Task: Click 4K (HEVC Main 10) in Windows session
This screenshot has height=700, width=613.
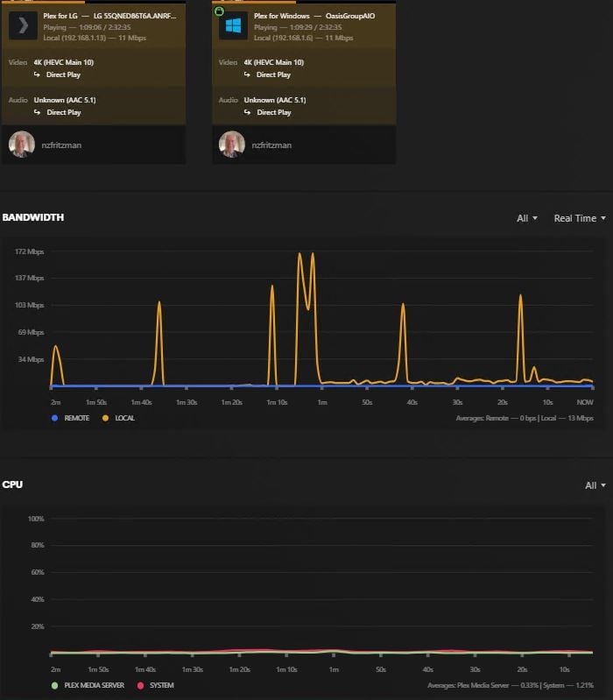Action: pyautogui.click(x=274, y=62)
